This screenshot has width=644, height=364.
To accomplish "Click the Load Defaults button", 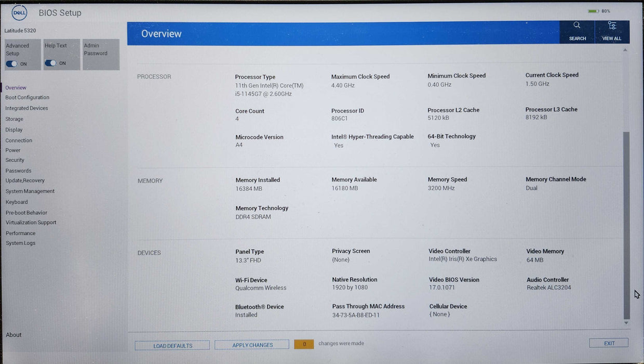I will (x=172, y=345).
